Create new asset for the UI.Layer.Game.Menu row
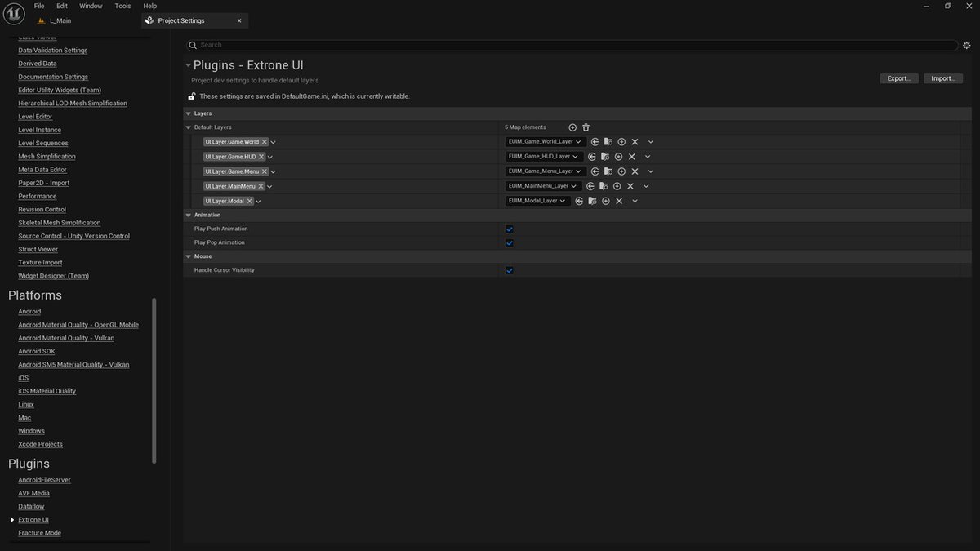This screenshot has height=551, width=980. tap(621, 171)
